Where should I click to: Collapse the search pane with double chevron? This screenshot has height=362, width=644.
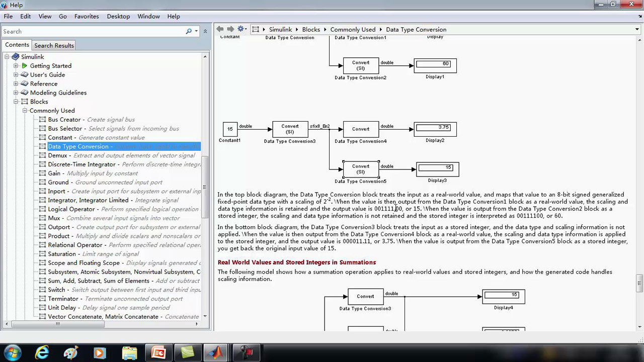[205, 31]
